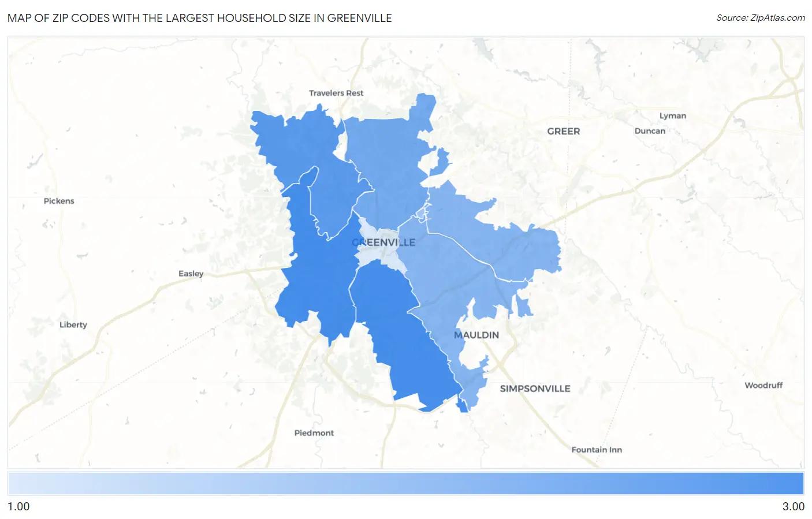
Task: Click the Travelers Rest map label
Action: [336, 93]
